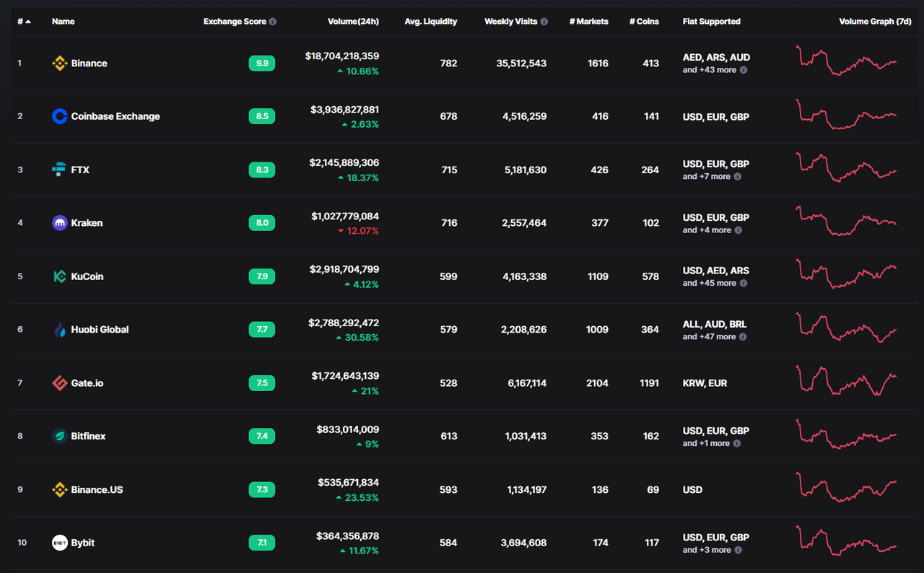Open the Bitfinex exchange link
The image size is (924, 573).
click(x=88, y=436)
